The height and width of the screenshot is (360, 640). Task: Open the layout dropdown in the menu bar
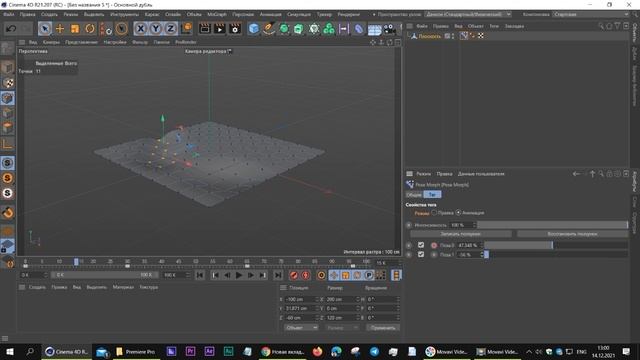(468, 14)
